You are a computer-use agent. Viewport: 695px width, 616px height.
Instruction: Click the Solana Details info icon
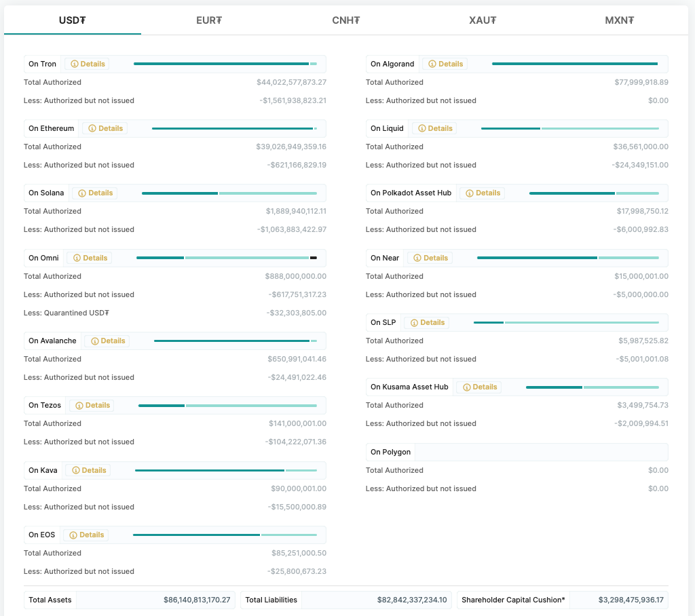click(x=82, y=193)
